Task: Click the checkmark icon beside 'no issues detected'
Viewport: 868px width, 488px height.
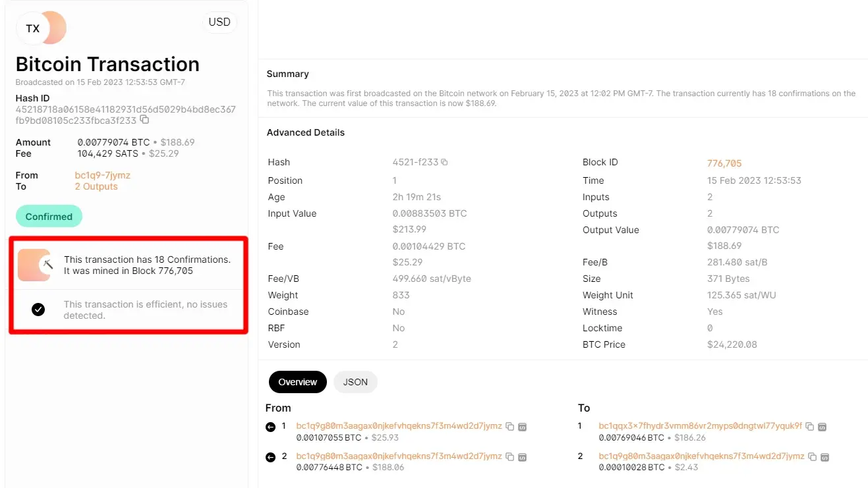Action: [x=38, y=310]
